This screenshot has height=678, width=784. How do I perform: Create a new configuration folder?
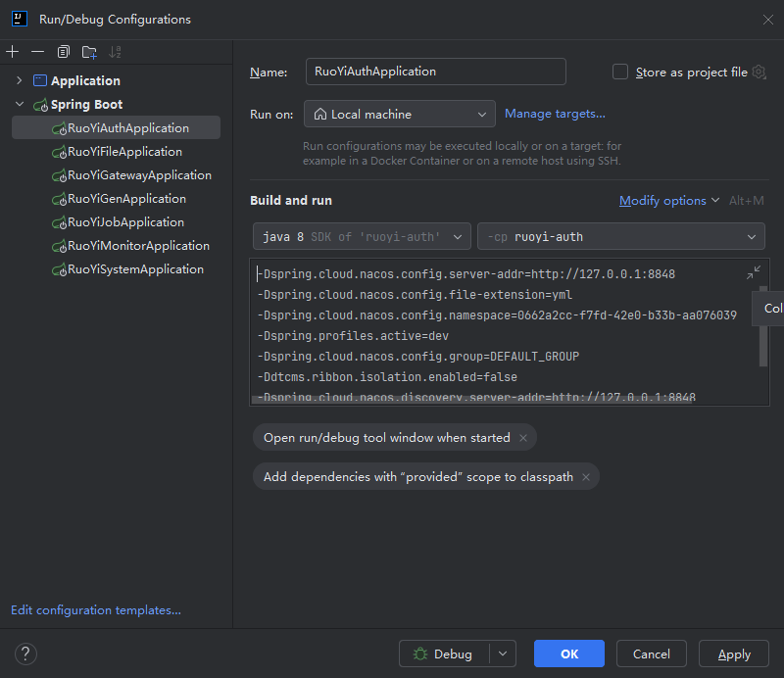(89, 52)
